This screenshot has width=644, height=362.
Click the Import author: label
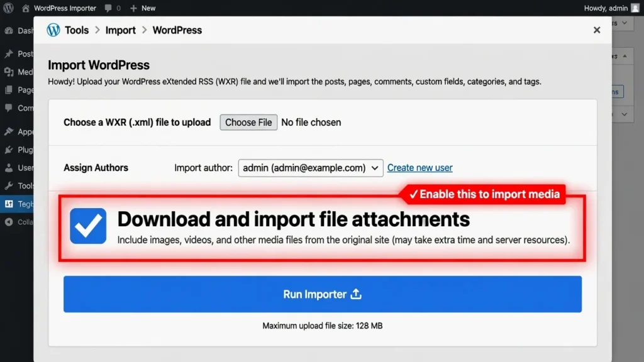(203, 168)
